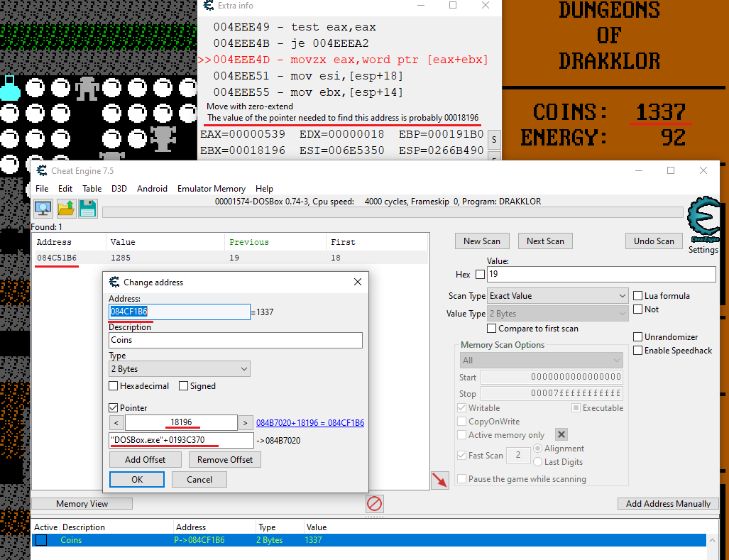This screenshot has height=560, width=729.
Task: Click the Previous column header
Action: coord(275,242)
